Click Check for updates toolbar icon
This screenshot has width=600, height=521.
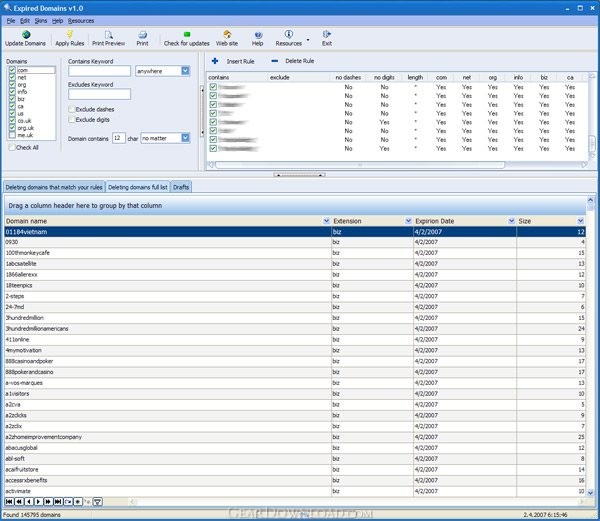tap(187, 34)
